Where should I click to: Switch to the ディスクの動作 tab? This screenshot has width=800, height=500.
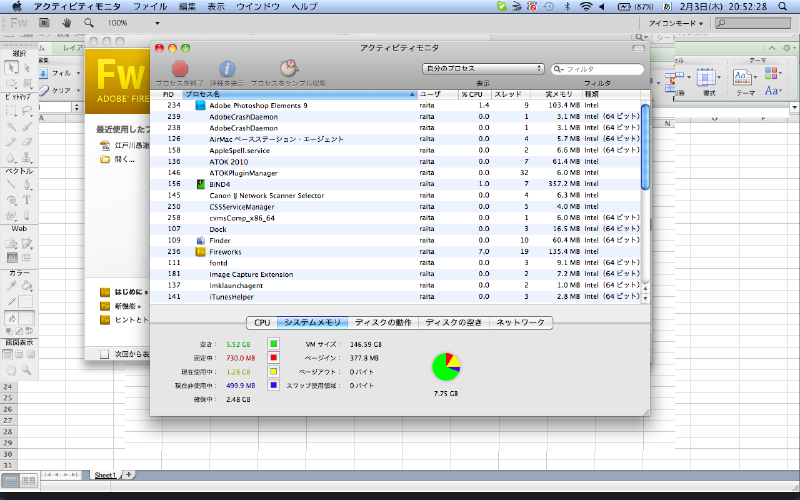click(x=383, y=322)
